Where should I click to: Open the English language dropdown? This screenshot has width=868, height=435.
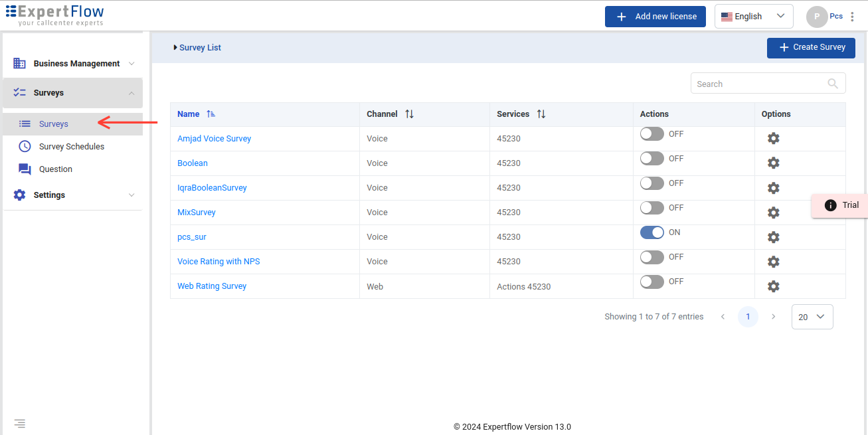tap(753, 17)
